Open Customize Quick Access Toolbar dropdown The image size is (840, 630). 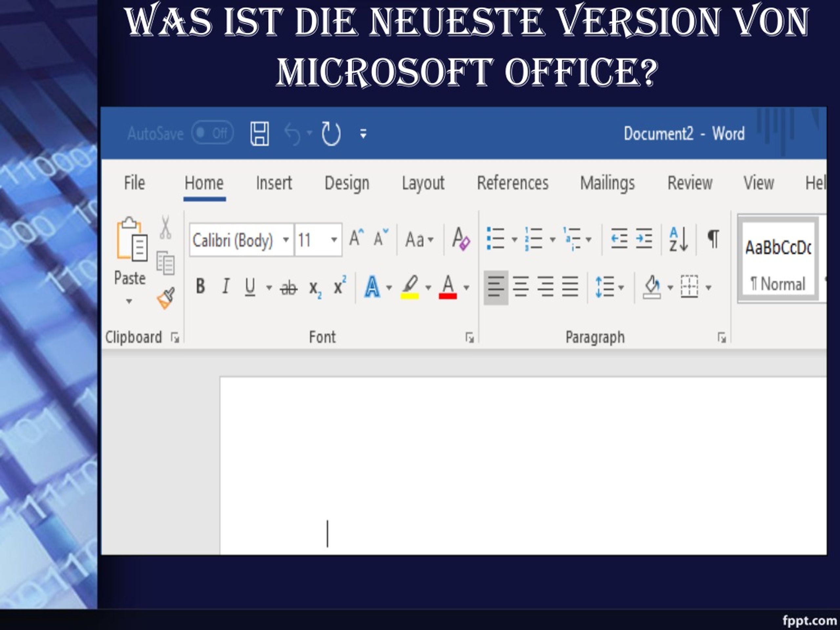point(364,134)
